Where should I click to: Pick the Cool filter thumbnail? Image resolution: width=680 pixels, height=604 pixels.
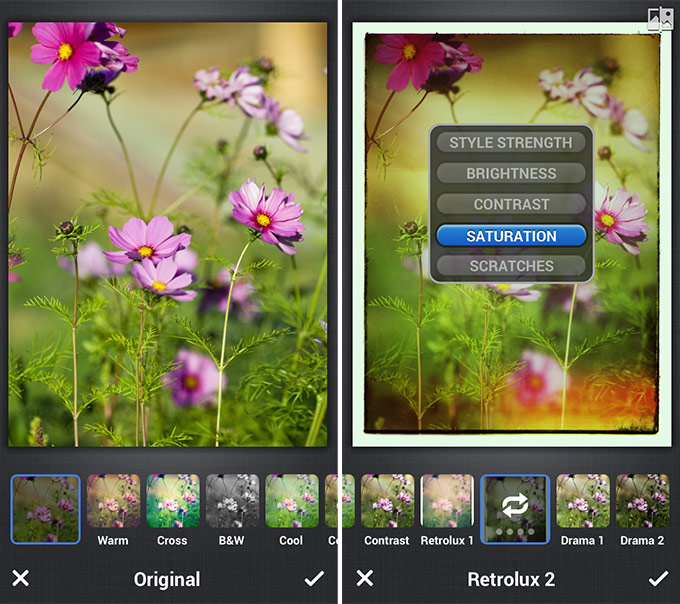point(291,501)
